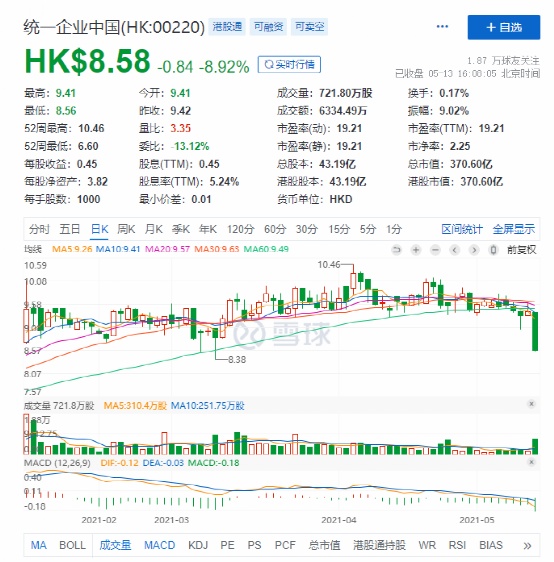This screenshot has width=554, height=562.
Task: Close the MACD indicator panel
Action: 531,462
